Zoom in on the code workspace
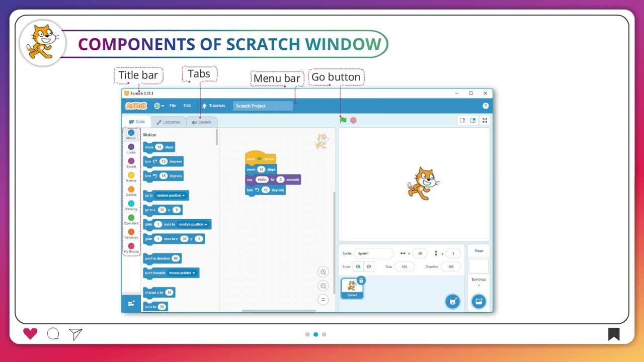 point(323,272)
